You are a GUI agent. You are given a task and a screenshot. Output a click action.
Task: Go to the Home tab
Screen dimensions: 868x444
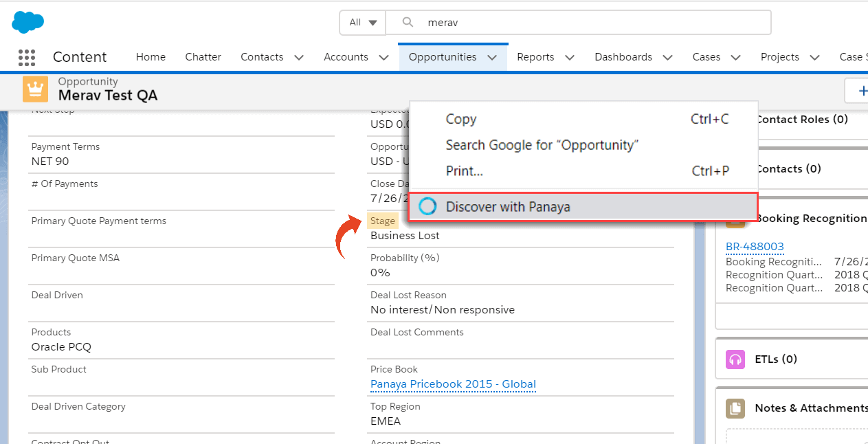coord(151,57)
